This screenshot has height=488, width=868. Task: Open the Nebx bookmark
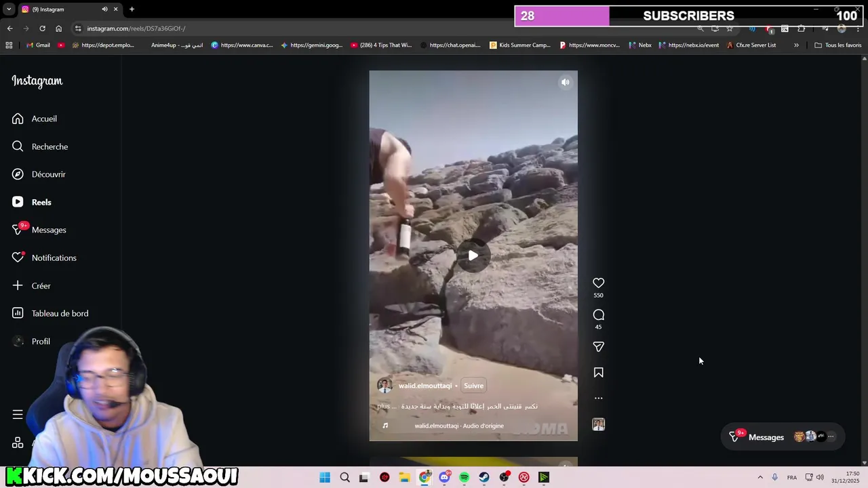pyautogui.click(x=639, y=45)
